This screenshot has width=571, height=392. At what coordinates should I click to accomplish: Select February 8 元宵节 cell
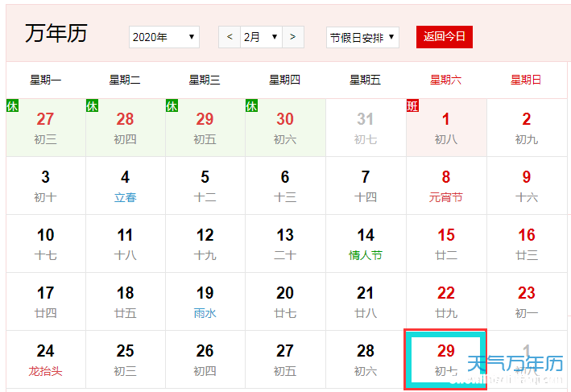(x=446, y=186)
